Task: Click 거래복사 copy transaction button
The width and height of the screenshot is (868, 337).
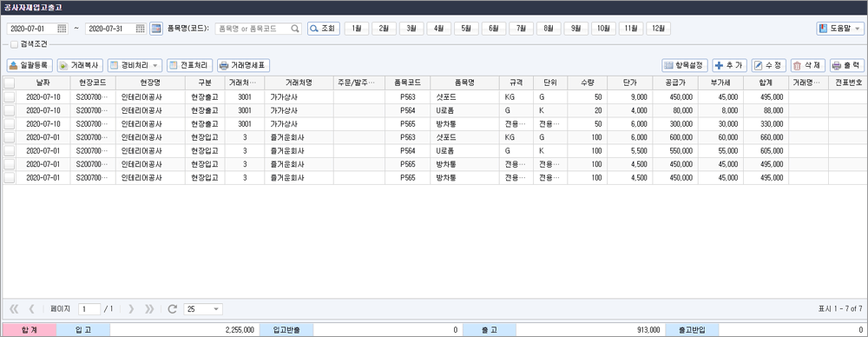Action: click(x=80, y=65)
